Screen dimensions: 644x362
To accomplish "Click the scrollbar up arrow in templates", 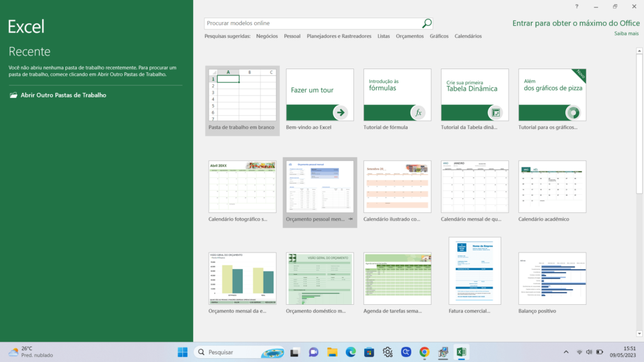I will click(x=640, y=51).
